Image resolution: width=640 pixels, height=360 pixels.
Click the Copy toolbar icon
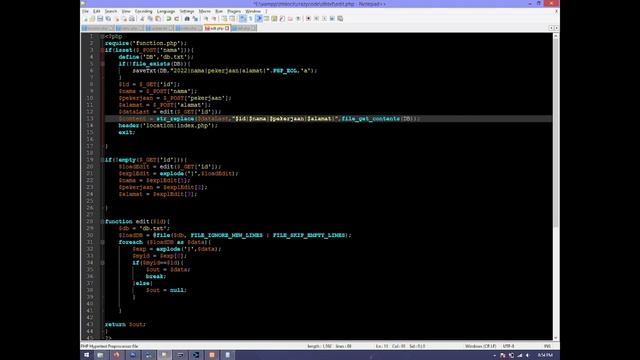tap(150, 19)
